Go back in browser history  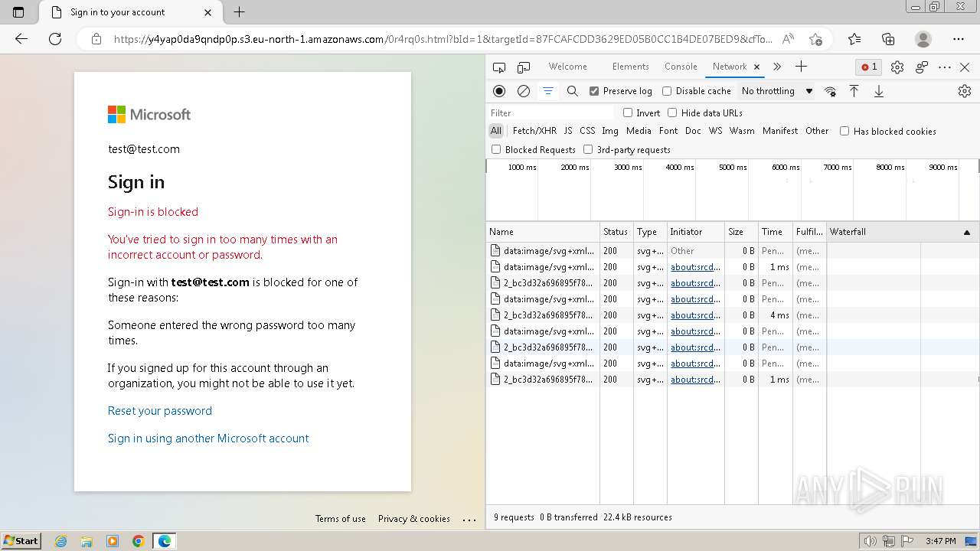click(x=21, y=39)
